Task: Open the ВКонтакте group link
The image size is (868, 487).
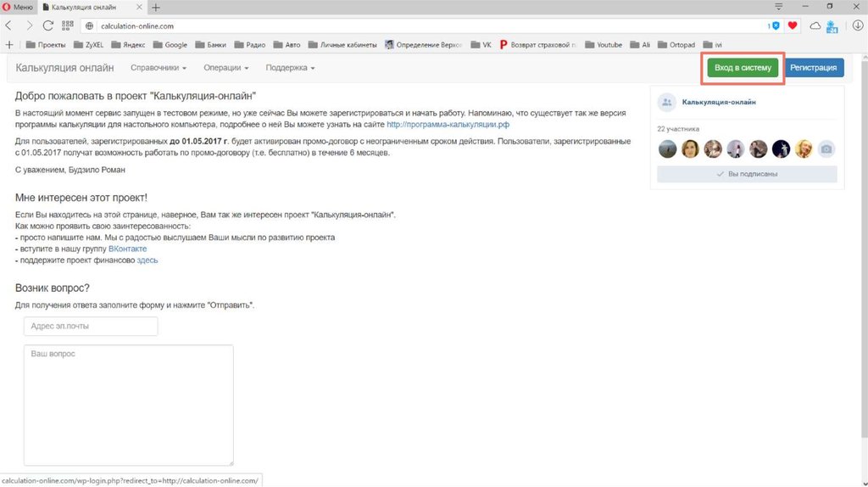Action: 127,249
